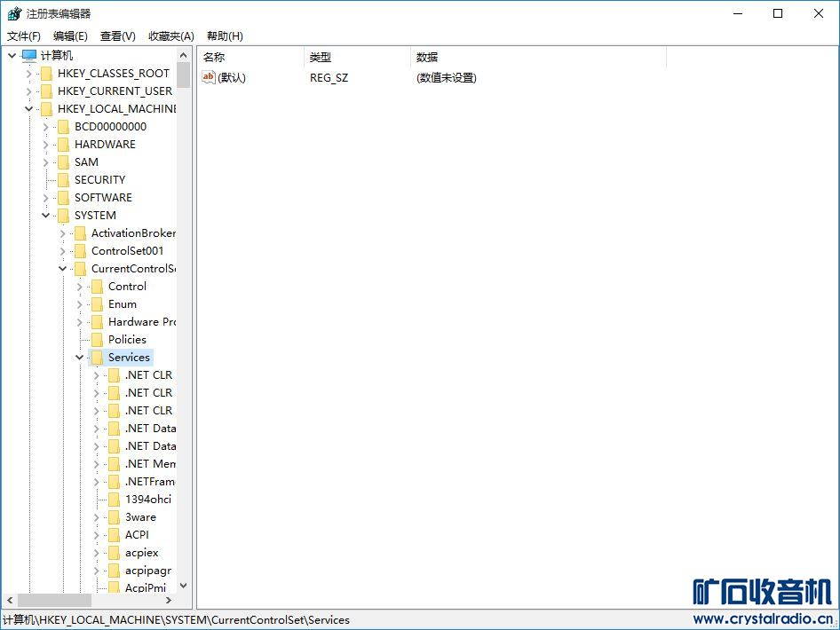Open the 帮助(H) menu
840x630 pixels.
coord(225,36)
